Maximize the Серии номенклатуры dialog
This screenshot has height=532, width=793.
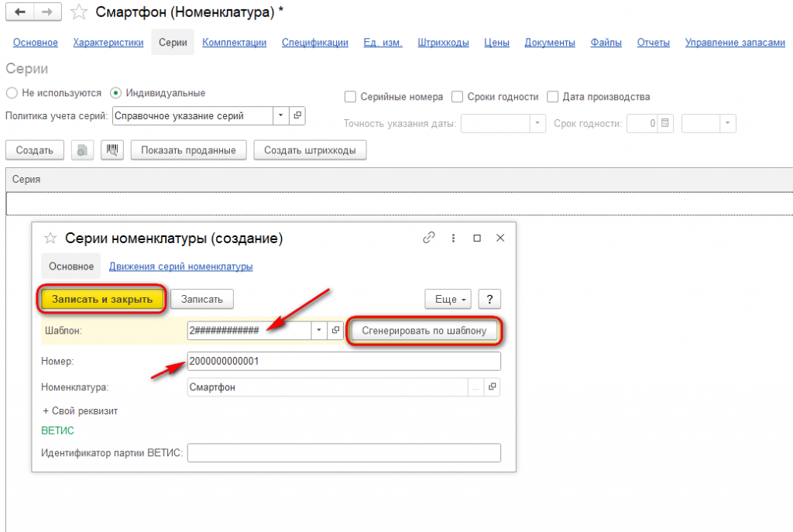point(477,238)
